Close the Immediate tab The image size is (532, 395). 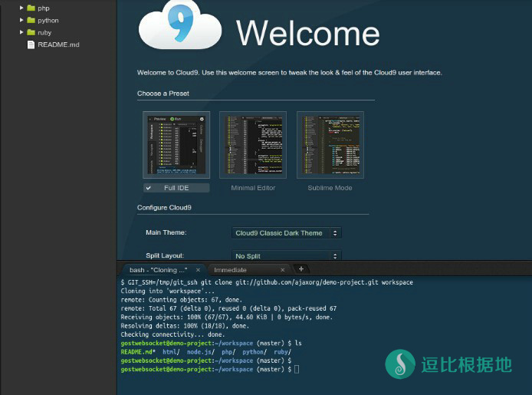click(282, 270)
